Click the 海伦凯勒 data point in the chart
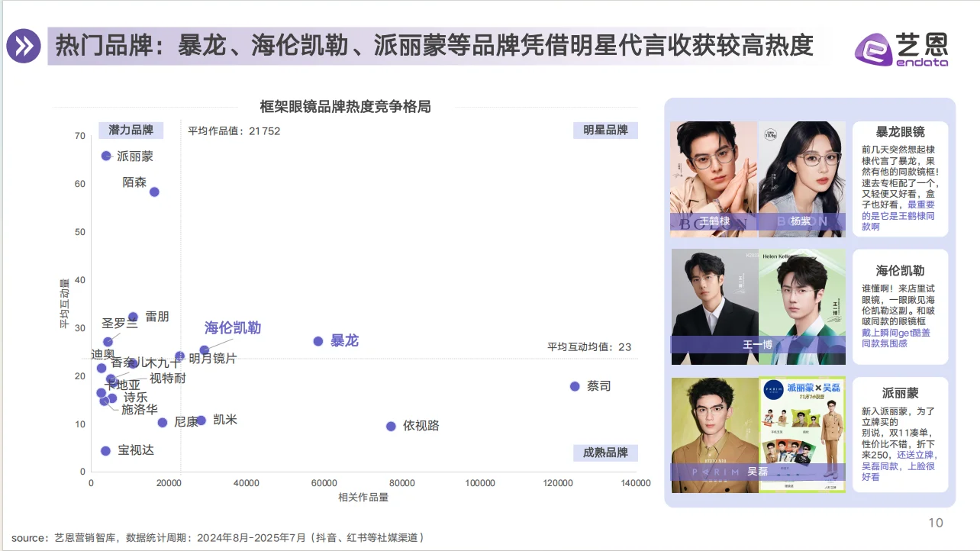 tap(204, 350)
